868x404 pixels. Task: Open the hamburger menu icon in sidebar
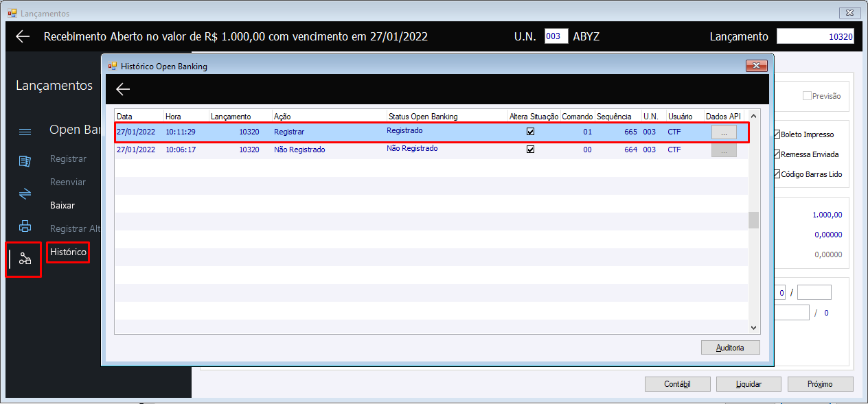point(25,132)
